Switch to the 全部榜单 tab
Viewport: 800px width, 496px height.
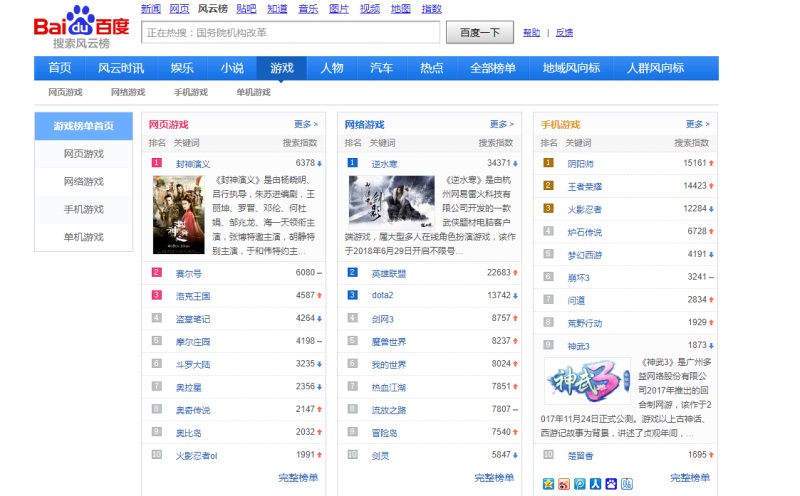(493, 68)
